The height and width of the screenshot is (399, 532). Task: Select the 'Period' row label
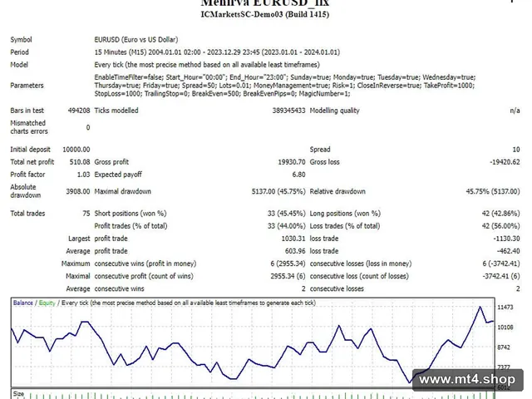click(x=19, y=52)
